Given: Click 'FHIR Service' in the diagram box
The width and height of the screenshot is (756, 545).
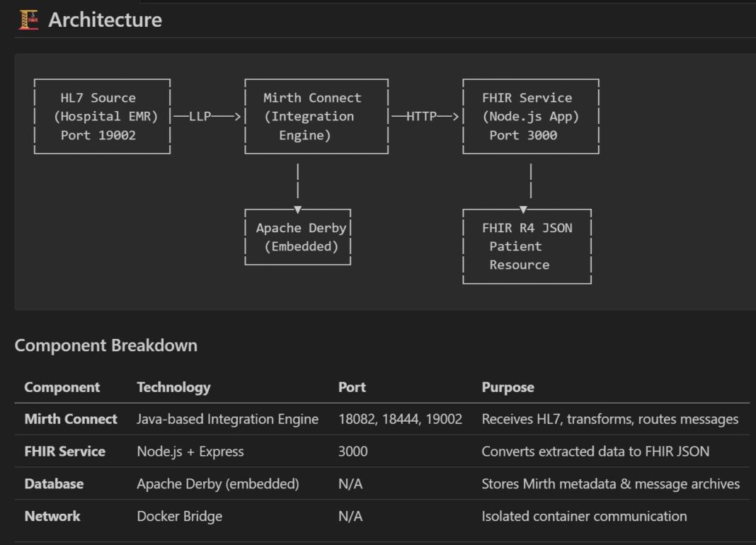Looking at the screenshot, I should 527,98.
